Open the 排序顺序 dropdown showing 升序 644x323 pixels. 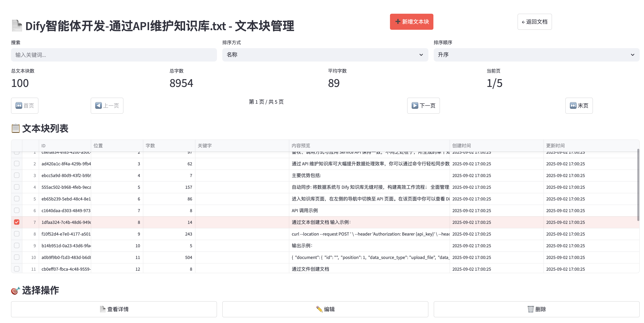536,55
